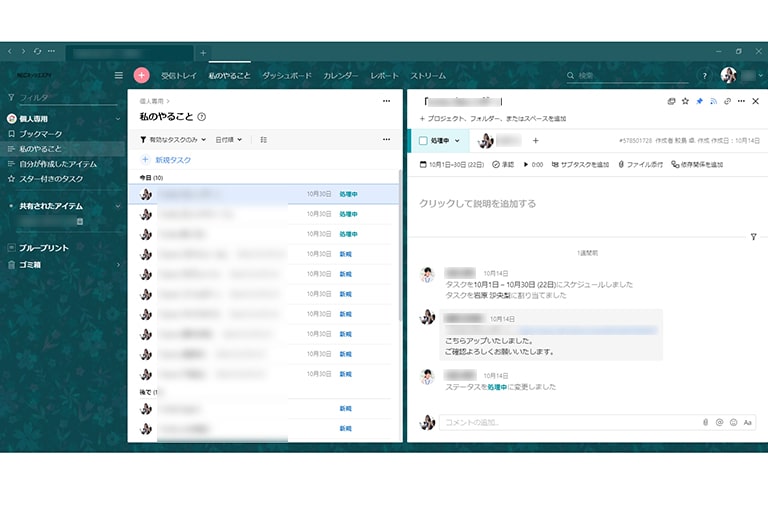Click @ mention icon in comment box
The image size is (768, 512).
click(x=719, y=422)
